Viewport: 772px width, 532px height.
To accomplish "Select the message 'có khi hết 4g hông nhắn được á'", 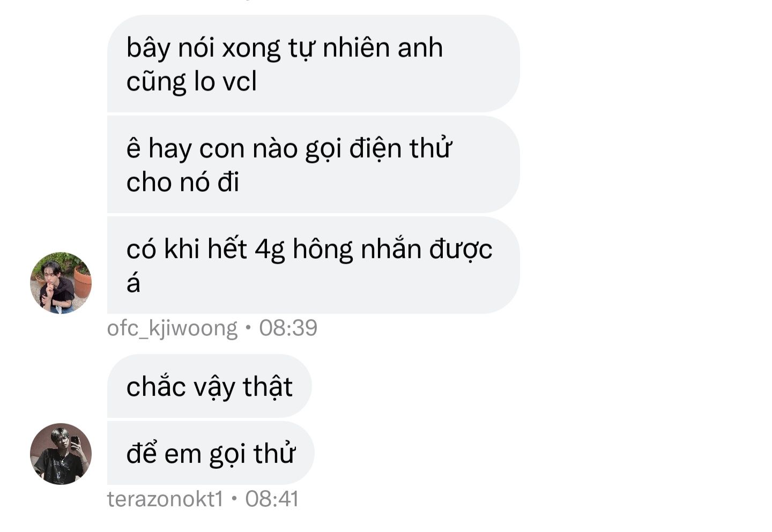I will (x=314, y=265).
